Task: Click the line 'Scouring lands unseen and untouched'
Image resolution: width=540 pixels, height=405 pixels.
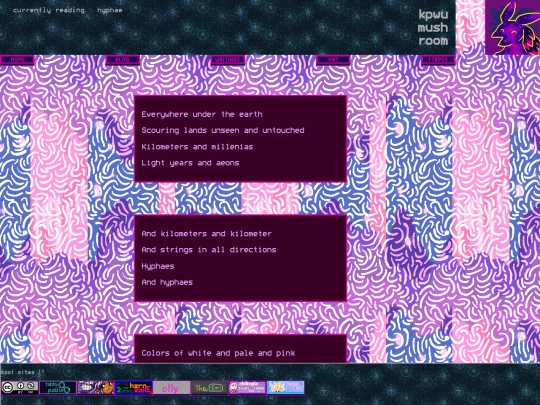Action: point(223,131)
